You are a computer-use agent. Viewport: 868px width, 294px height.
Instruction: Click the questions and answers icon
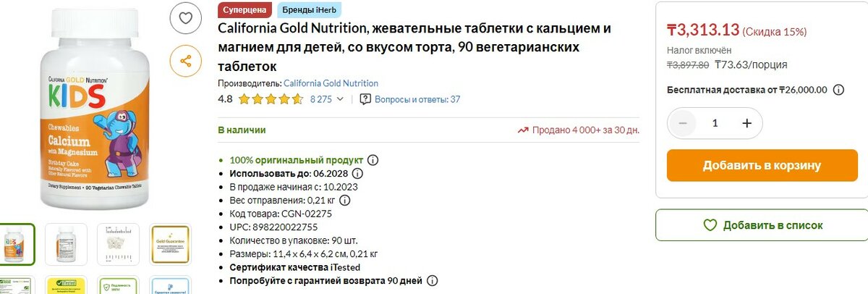[365, 99]
